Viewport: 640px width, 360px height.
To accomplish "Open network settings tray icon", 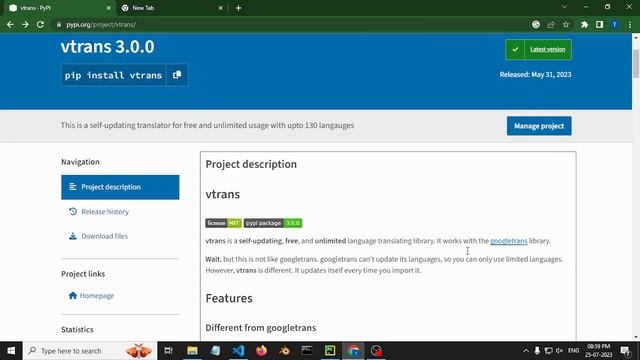I will [x=549, y=351].
